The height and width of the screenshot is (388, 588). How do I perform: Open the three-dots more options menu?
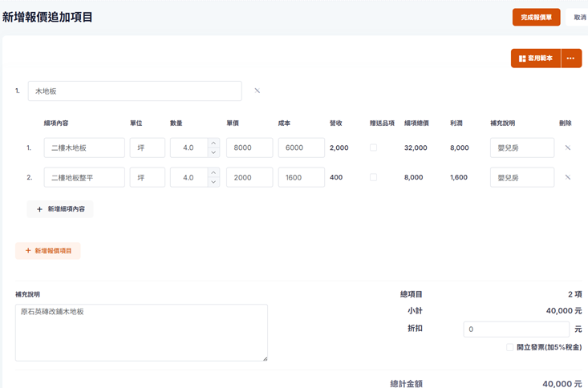[x=570, y=59]
